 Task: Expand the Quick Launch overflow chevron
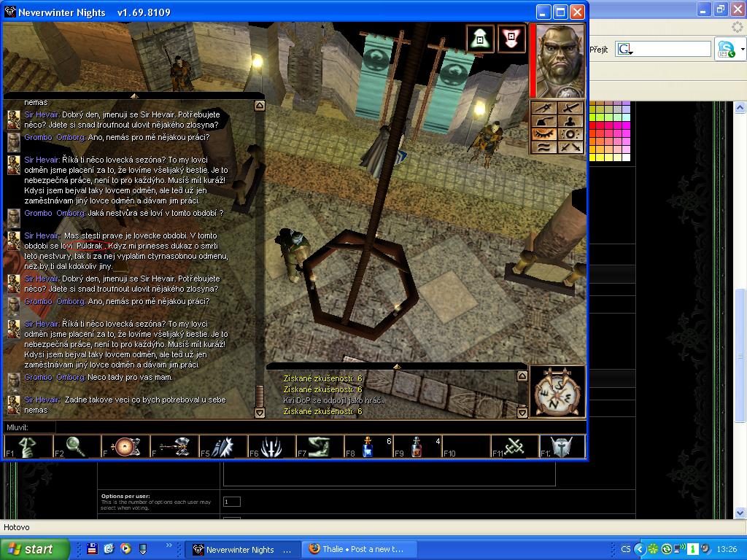pos(170,545)
